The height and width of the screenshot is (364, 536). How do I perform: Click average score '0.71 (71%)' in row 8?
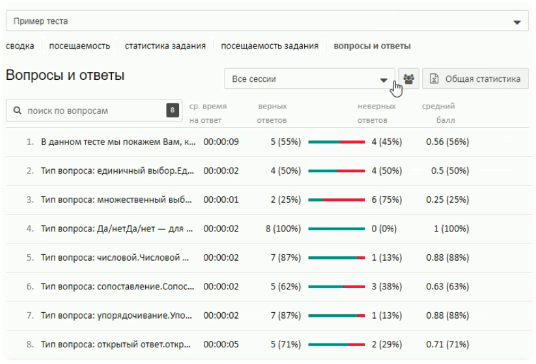447,345
